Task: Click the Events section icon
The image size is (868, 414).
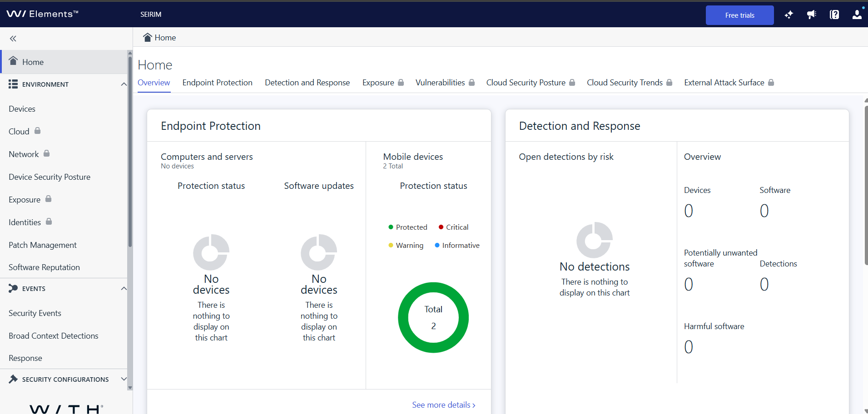Action: point(13,288)
